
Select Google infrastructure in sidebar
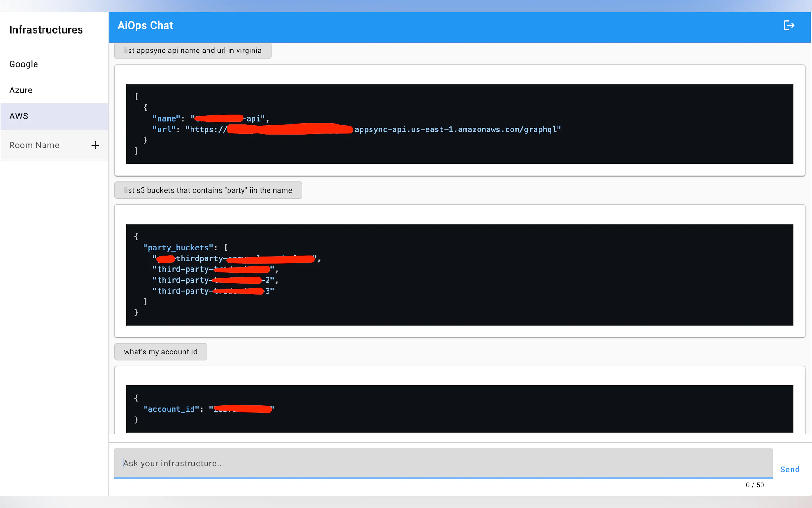click(x=24, y=64)
